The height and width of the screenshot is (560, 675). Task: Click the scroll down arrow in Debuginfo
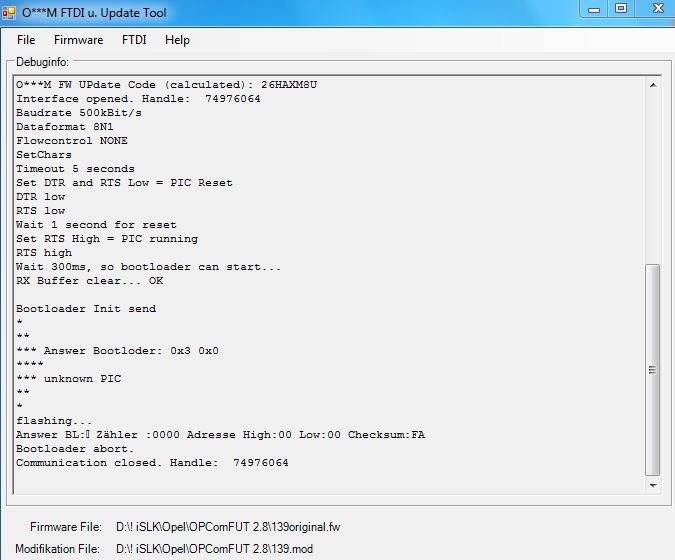point(653,485)
